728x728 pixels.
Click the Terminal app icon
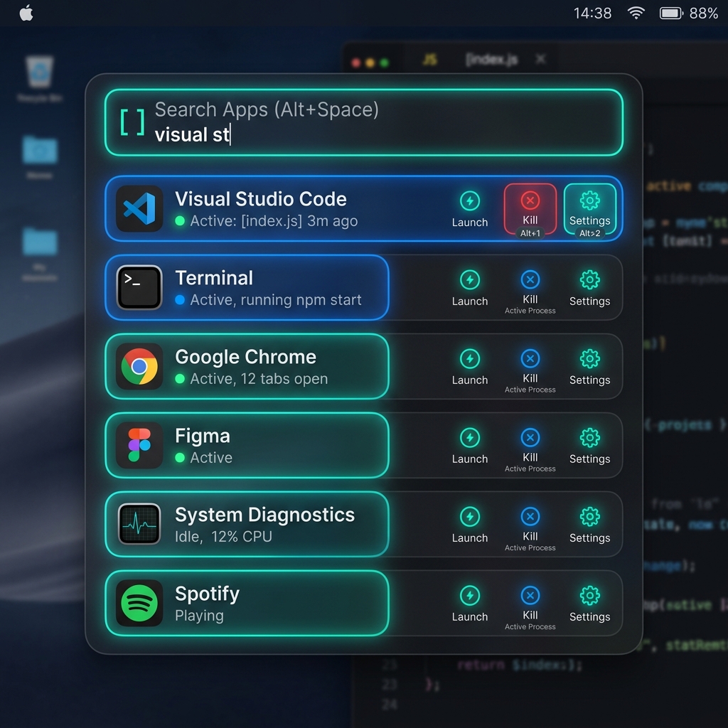tap(139, 287)
